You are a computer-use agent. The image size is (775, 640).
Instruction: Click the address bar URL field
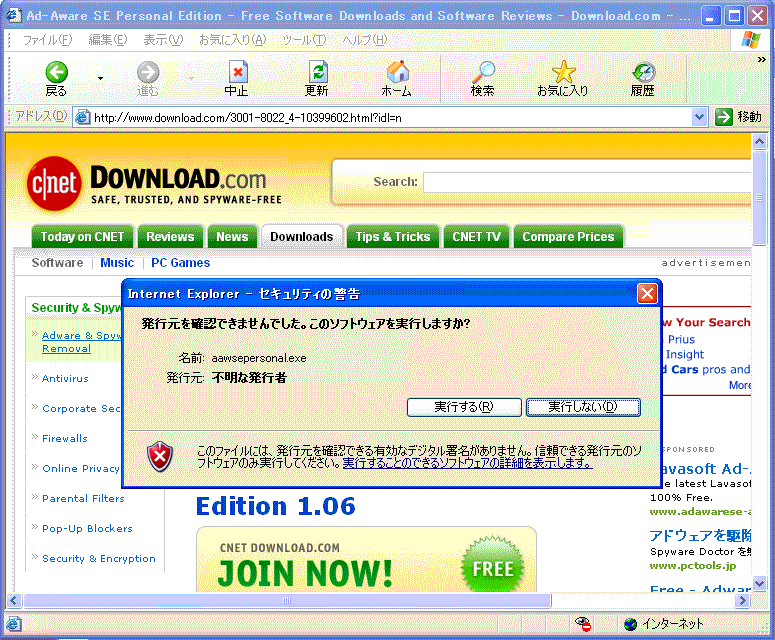390,118
